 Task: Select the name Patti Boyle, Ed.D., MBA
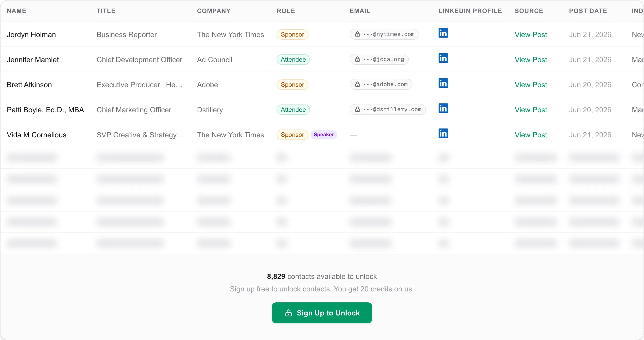[45, 110]
